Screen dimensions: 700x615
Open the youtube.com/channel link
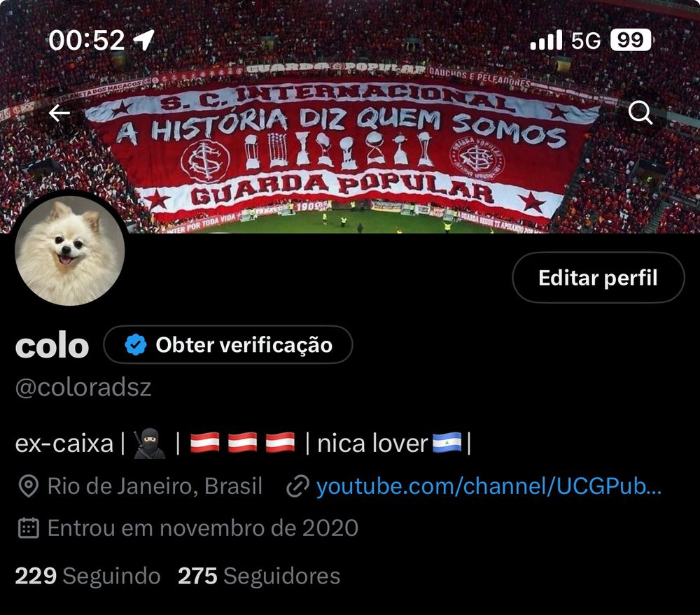pyautogui.click(x=489, y=486)
